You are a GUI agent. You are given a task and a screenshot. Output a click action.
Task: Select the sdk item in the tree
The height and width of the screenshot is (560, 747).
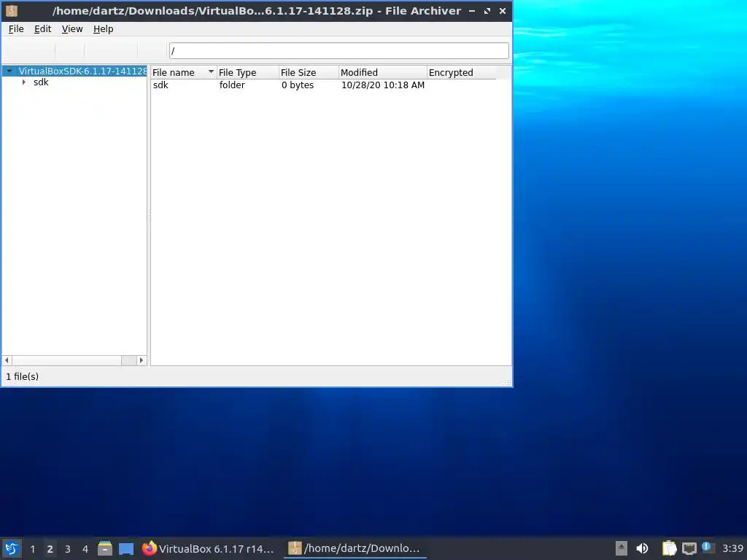coord(41,82)
